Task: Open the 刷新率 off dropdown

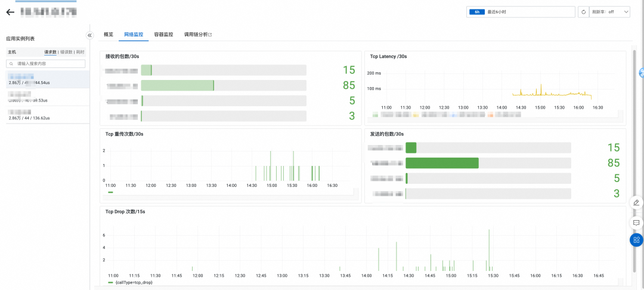Action: point(609,12)
